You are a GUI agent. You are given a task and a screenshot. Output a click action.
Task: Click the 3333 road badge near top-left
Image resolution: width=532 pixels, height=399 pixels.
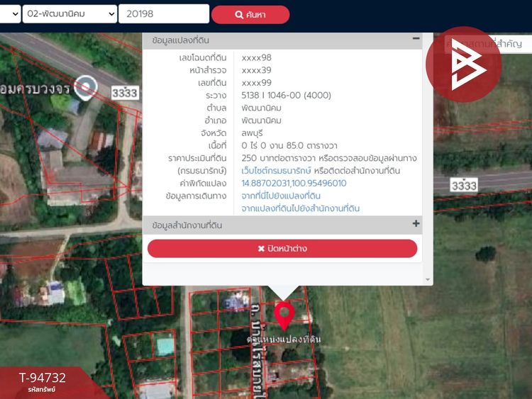pyautogui.click(x=124, y=92)
